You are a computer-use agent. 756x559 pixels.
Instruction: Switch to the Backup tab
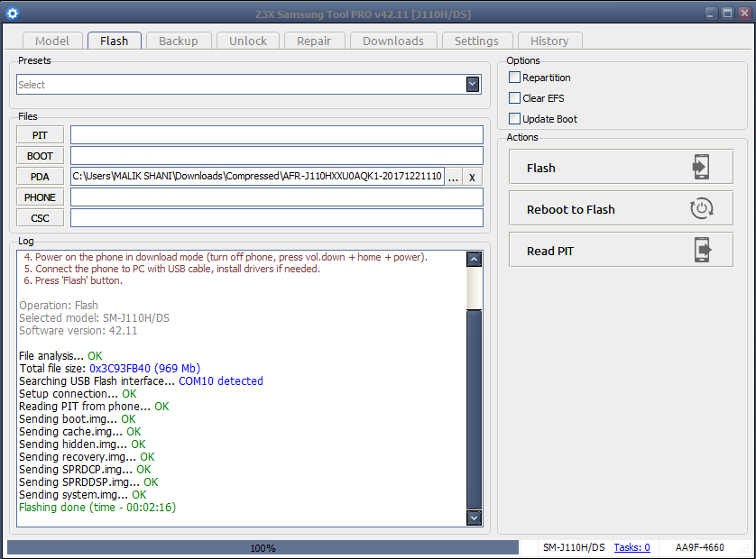pyautogui.click(x=178, y=41)
